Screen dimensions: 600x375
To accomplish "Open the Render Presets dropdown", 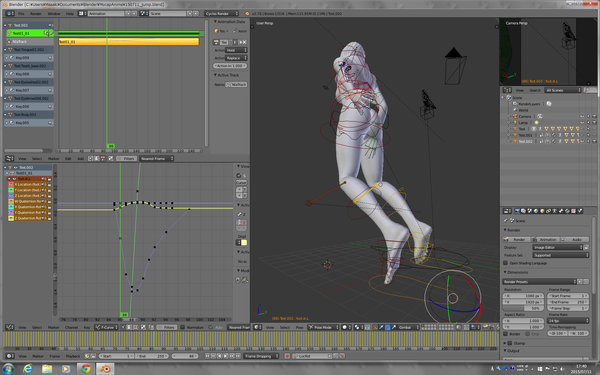I will pos(539,282).
